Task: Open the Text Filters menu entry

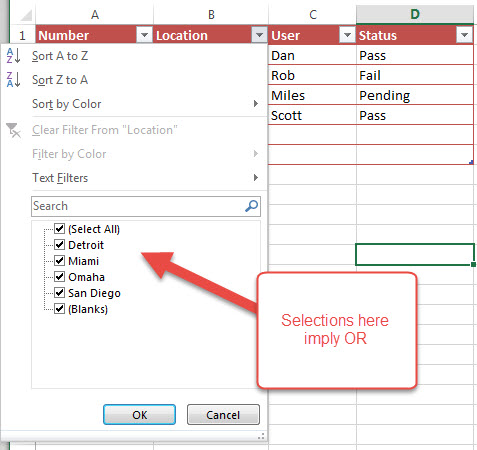Action: click(x=133, y=178)
